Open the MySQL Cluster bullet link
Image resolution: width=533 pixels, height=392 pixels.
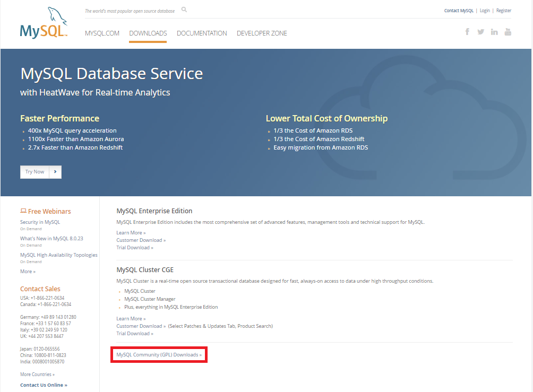[140, 291]
